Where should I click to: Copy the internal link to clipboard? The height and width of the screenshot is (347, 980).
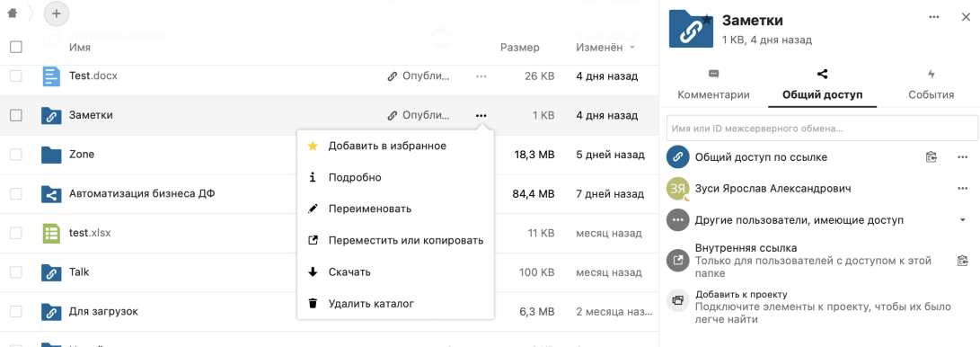[x=963, y=261]
